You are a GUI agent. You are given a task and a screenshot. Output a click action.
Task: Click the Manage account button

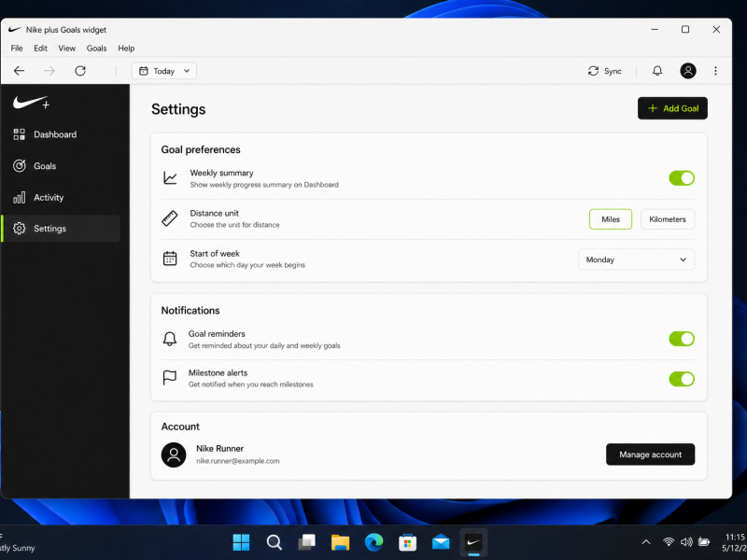650,455
